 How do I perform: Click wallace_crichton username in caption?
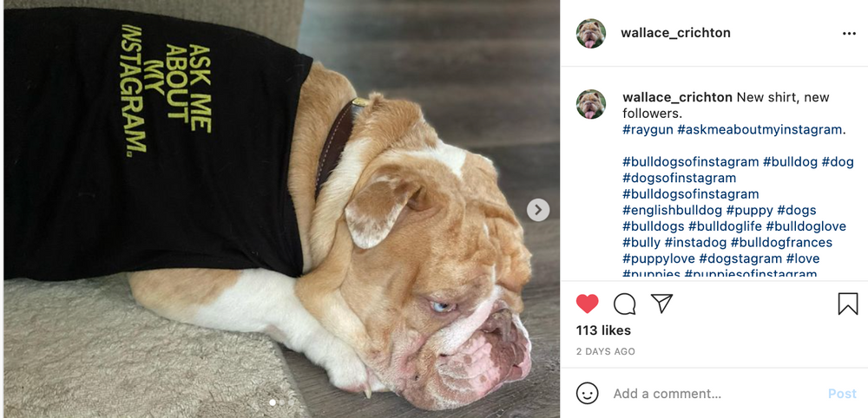677,97
